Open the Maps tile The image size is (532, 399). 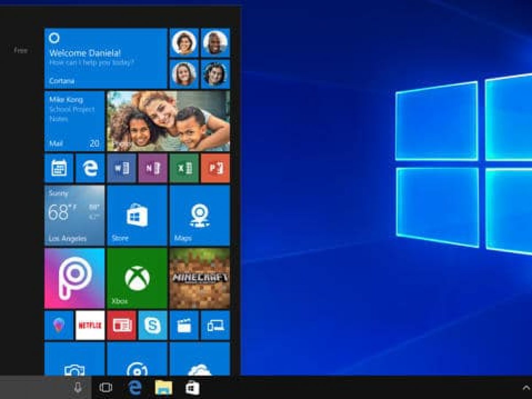[x=200, y=215]
